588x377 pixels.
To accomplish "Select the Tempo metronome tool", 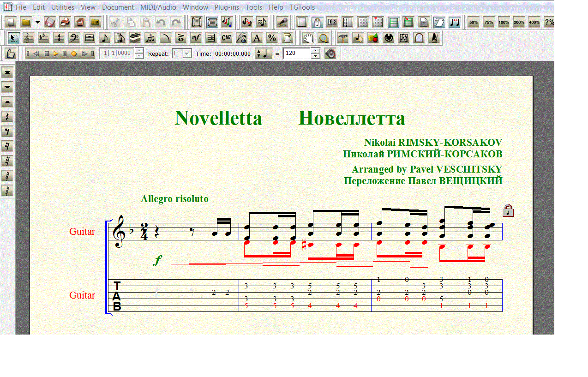I will coord(434,37).
